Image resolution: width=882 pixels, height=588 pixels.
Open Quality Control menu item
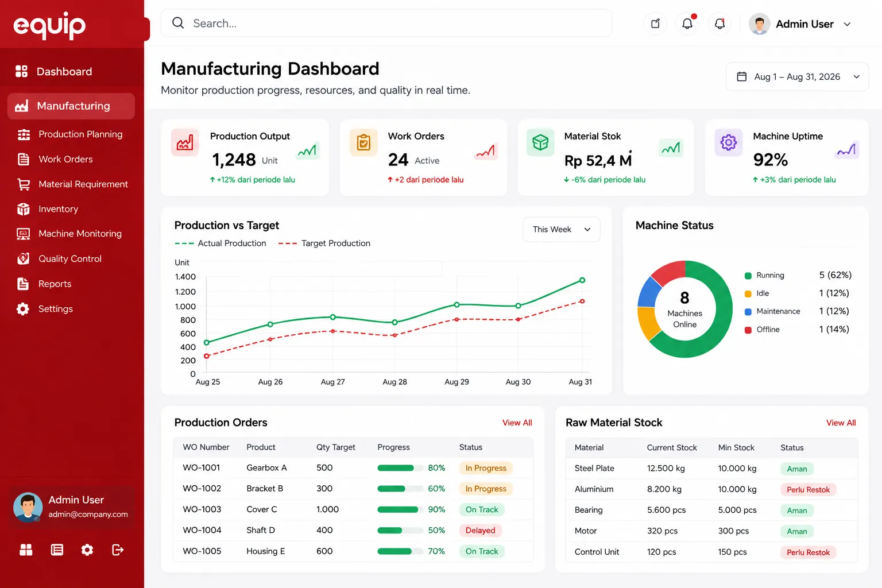(x=71, y=259)
